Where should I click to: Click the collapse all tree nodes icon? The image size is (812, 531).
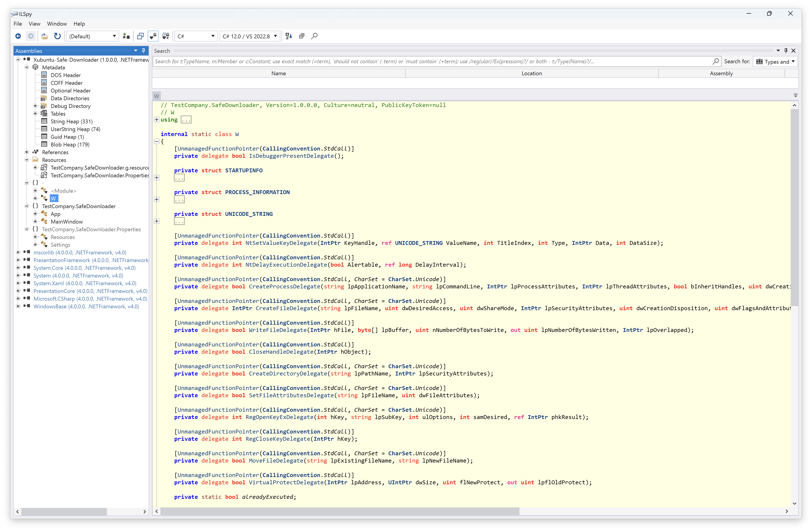(x=302, y=36)
